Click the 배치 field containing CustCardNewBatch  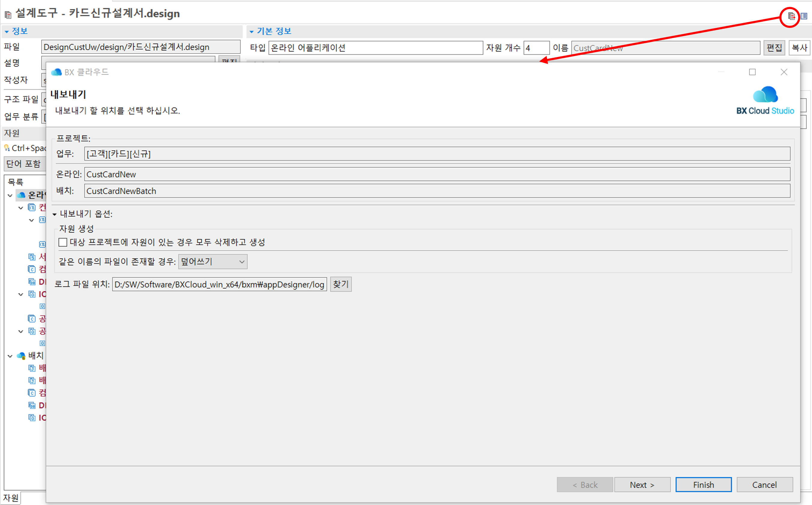pyautogui.click(x=437, y=191)
